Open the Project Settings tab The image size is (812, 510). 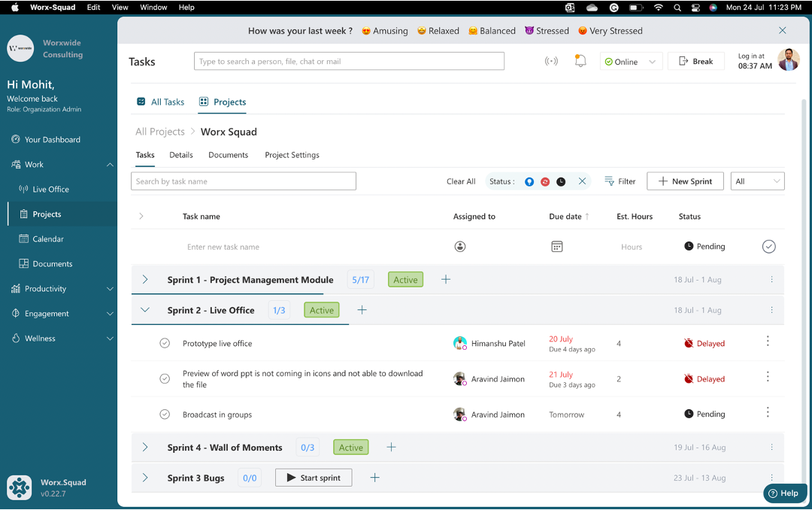(292, 155)
